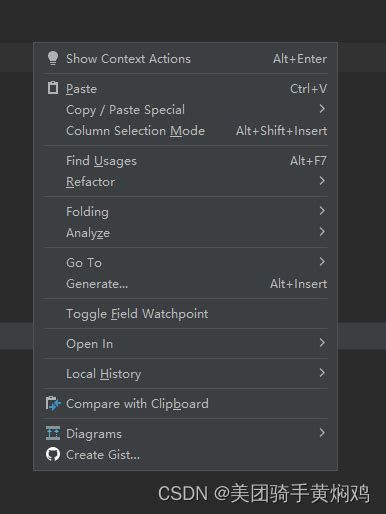386x514 pixels.
Task: Open the Open In submenu
Action: (185, 344)
